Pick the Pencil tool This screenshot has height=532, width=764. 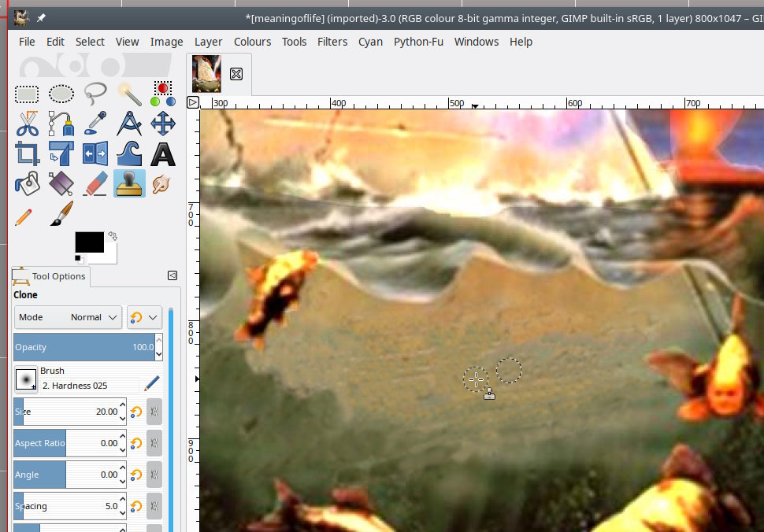(x=24, y=216)
